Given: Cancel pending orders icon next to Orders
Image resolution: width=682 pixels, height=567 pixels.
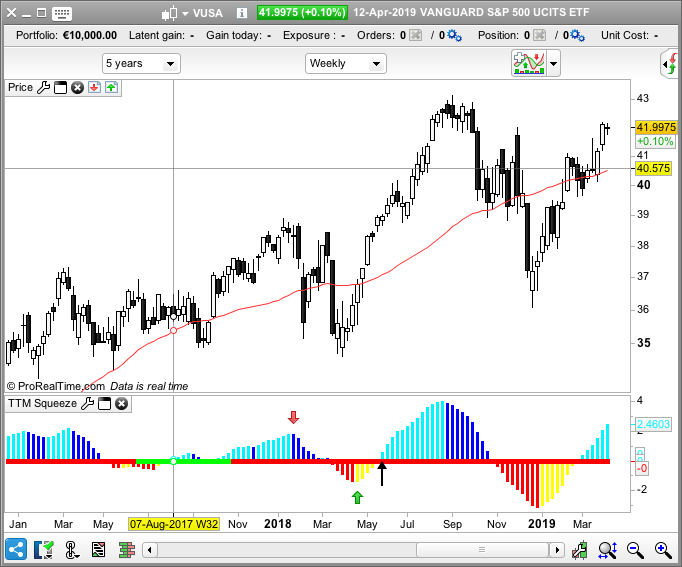Looking at the screenshot, I should tap(415, 35).
